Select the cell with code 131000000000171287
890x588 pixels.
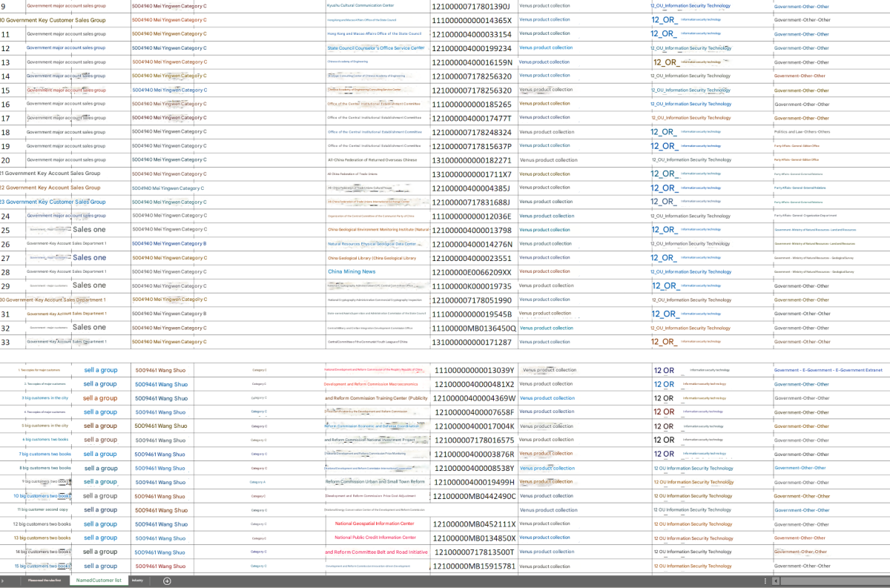[472, 342]
